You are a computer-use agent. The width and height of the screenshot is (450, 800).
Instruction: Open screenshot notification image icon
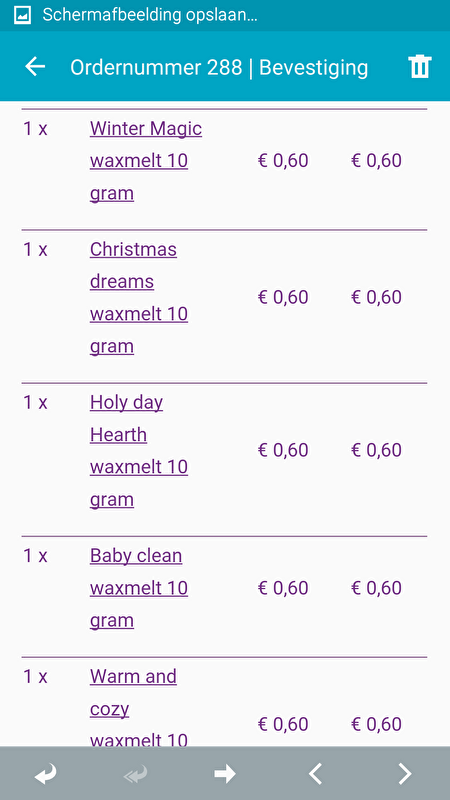(22, 15)
